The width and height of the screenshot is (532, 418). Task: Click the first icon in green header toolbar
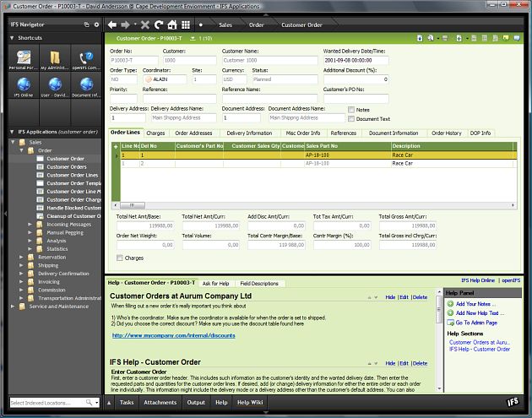tap(420, 38)
